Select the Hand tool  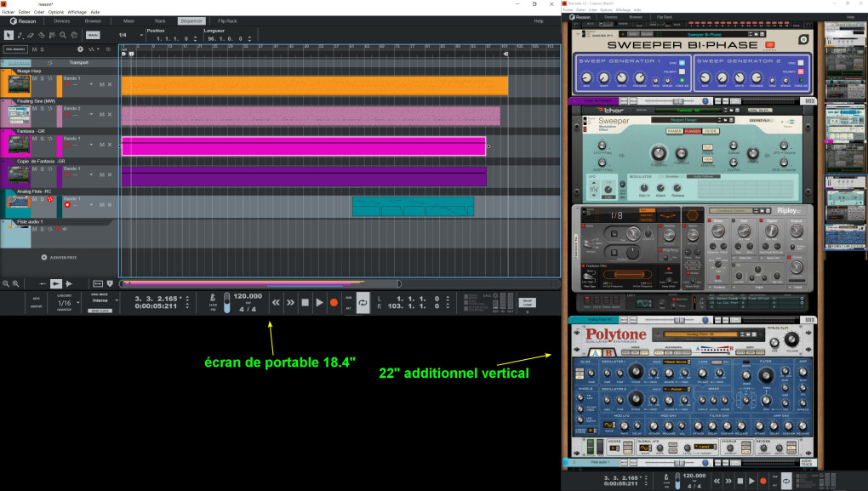(74, 35)
